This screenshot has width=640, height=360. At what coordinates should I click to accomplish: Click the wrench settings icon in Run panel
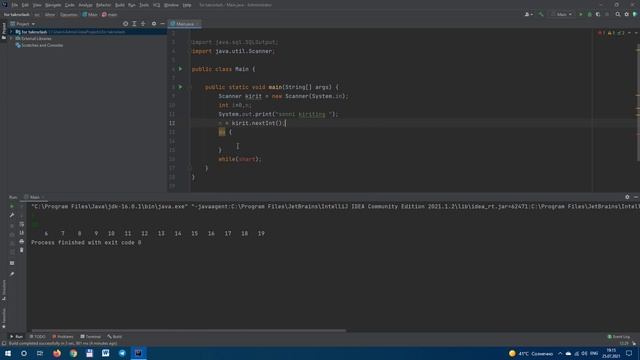(x=12, y=216)
